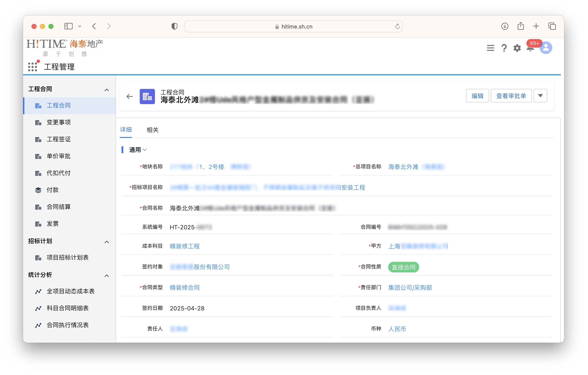Click the HiTime 海泰地产 logo
The width and height of the screenshot is (588, 375).
[x=65, y=48]
